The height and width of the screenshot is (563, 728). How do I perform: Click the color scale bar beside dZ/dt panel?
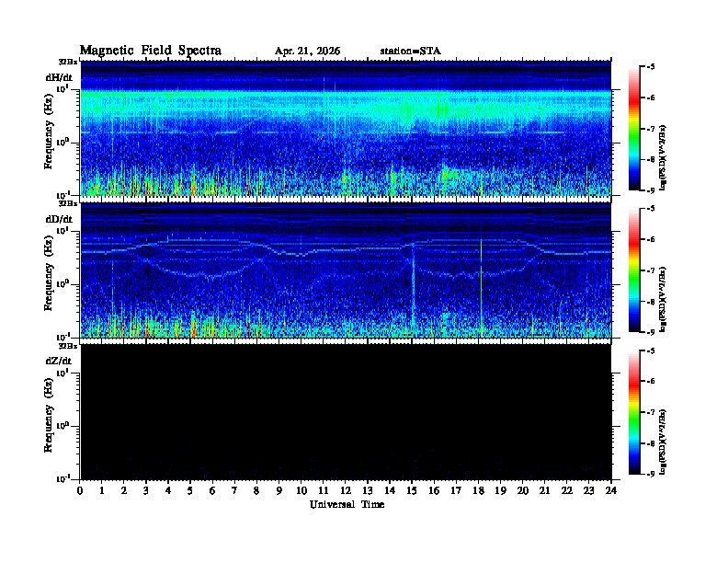click(x=634, y=412)
